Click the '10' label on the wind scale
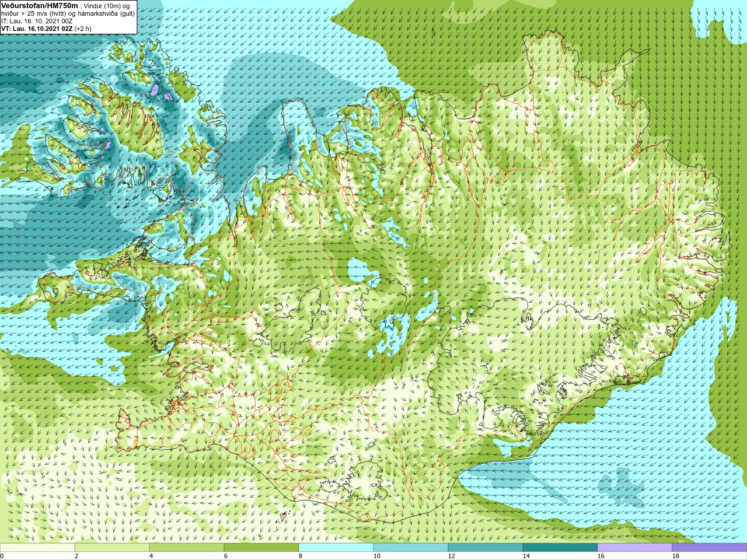Screen dimensions: 747x560 [x=377, y=556]
